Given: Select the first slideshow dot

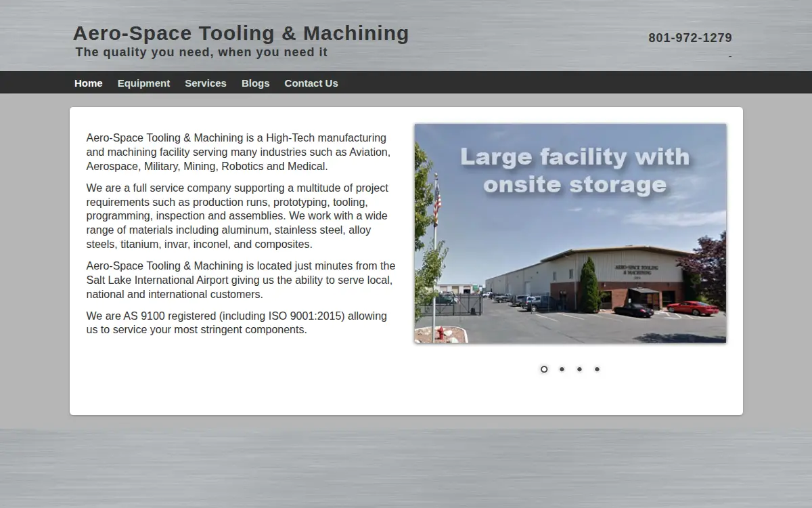Looking at the screenshot, I should pos(544,369).
